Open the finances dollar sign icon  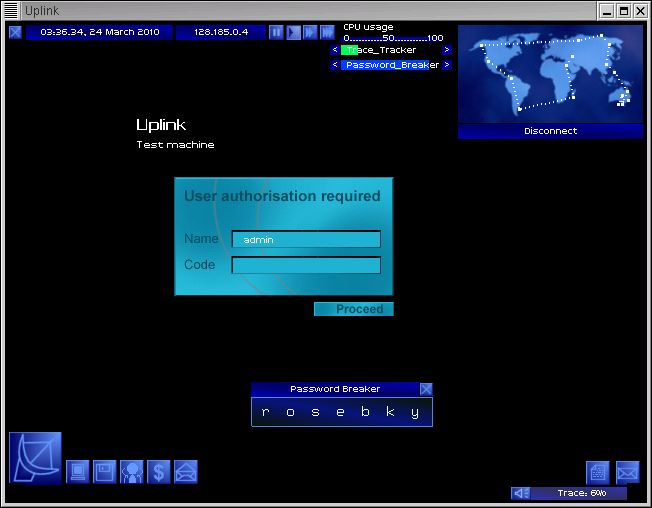pos(159,472)
